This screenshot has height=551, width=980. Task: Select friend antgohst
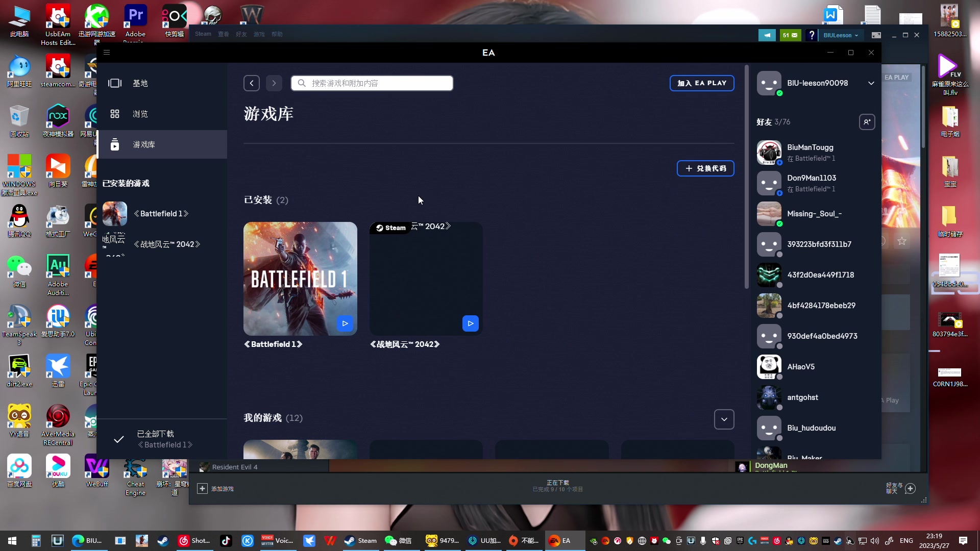pyautogui.click(x=816, y=397)
